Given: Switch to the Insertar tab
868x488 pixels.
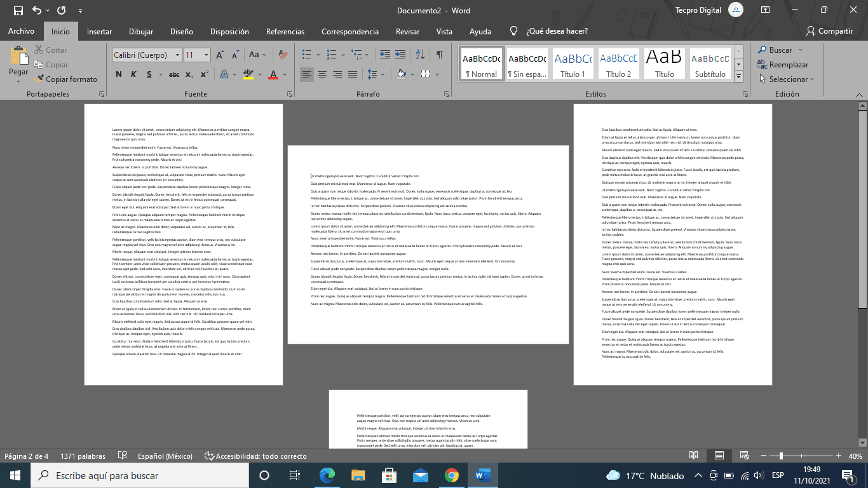Looking at the screenshot, I should (99, 31).
